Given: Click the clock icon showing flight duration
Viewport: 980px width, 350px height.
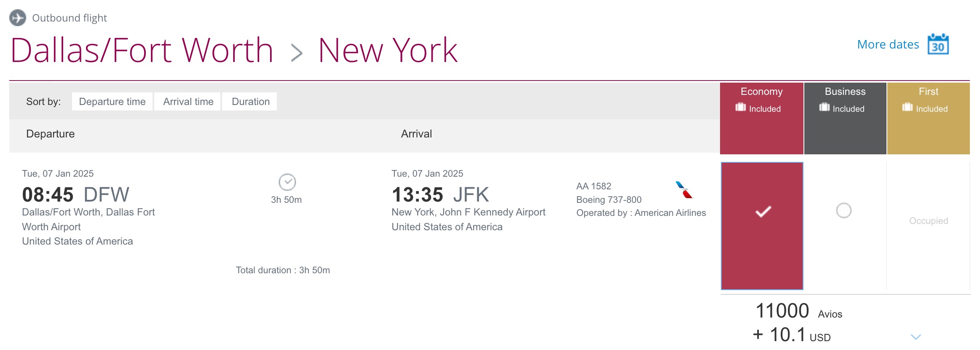Looking at the screenshot, I should pos(288,182).
